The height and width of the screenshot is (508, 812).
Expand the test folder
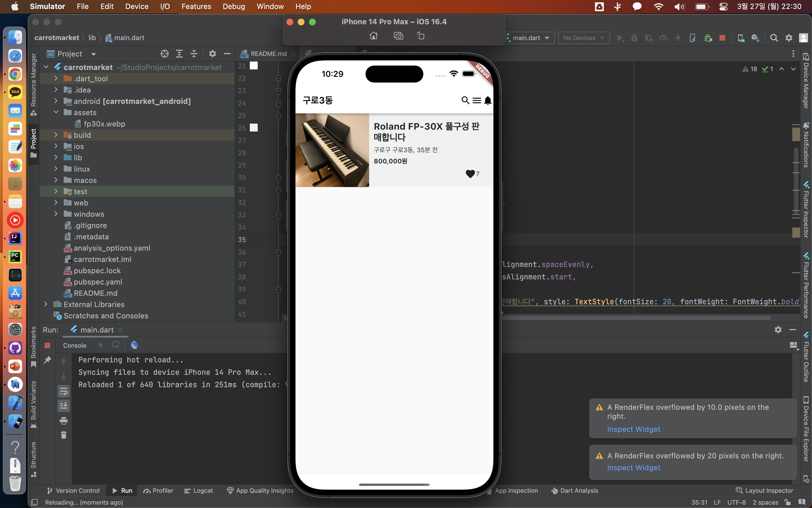[x=56, y=191]
